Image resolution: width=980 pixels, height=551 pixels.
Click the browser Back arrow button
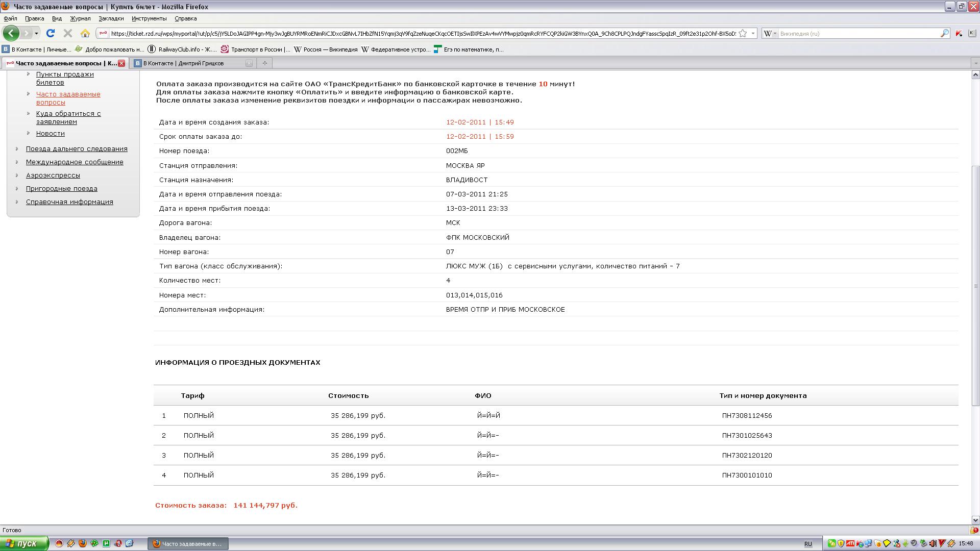click(x=11, y=33)
